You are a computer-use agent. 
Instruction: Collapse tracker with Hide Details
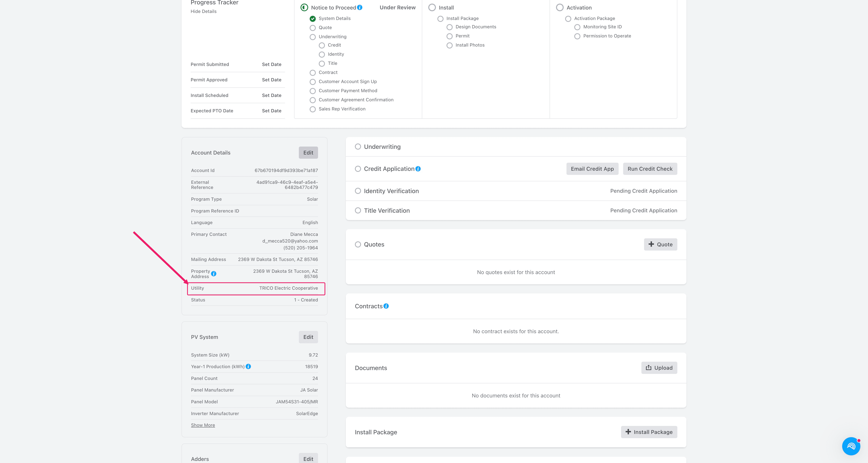204,11
